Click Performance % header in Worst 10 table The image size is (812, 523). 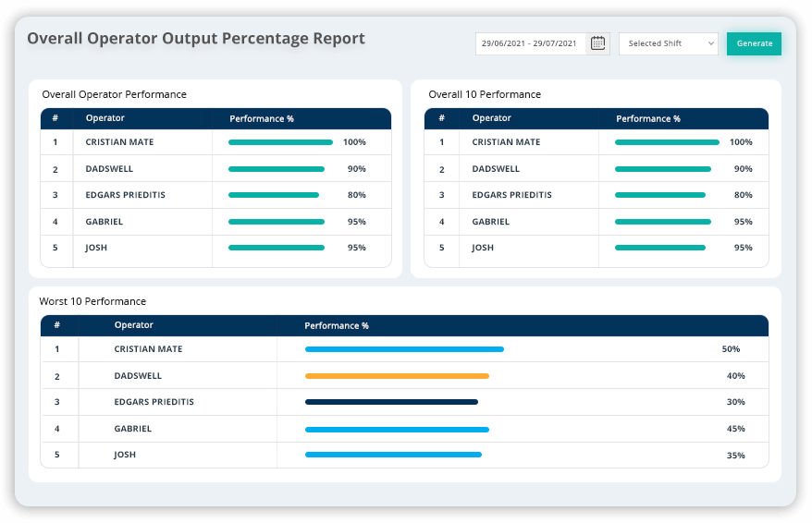[337, 325]
